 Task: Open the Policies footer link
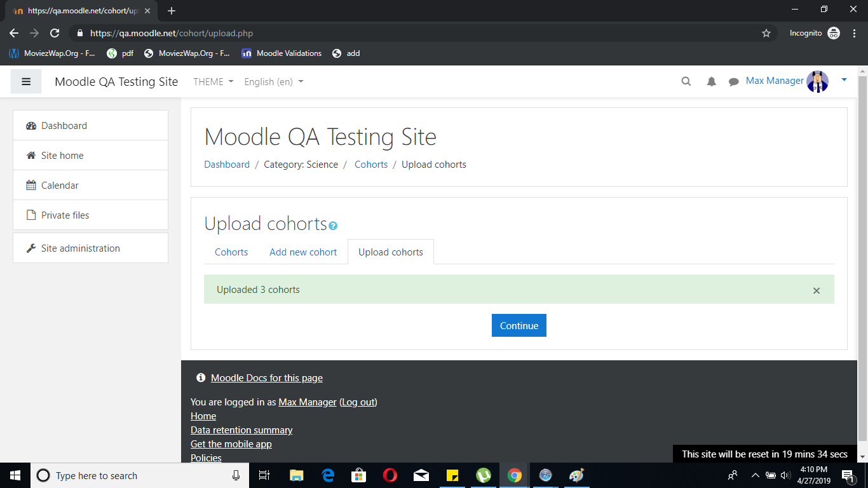[x=206, y=457]
